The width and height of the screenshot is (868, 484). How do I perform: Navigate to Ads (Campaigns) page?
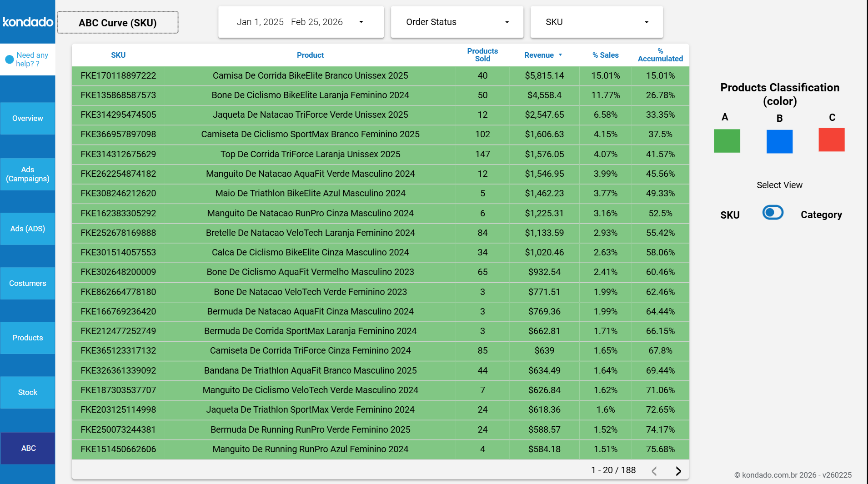coord(28,174)
